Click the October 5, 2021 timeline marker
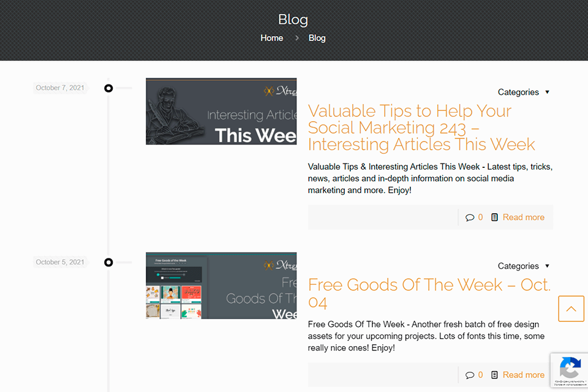This screenshot has height=392, width=588. coord(108,262)
